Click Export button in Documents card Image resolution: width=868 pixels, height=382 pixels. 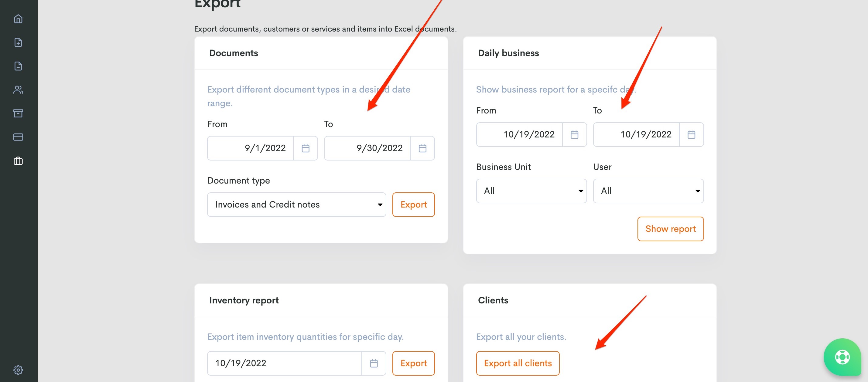[413, 205]
